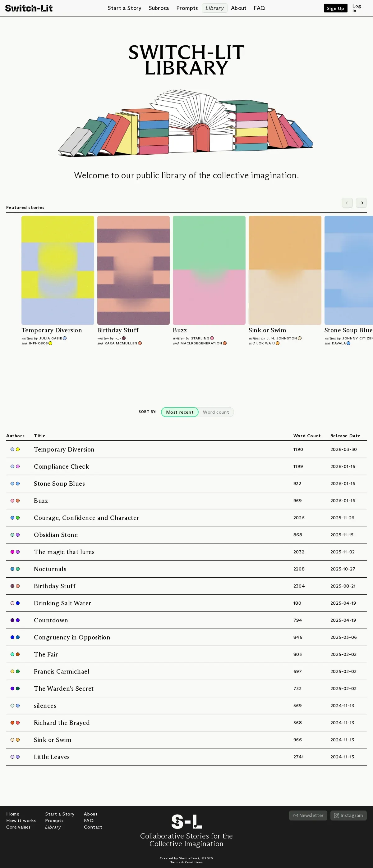Open the Library nav tab

click(x=214, y=8)
